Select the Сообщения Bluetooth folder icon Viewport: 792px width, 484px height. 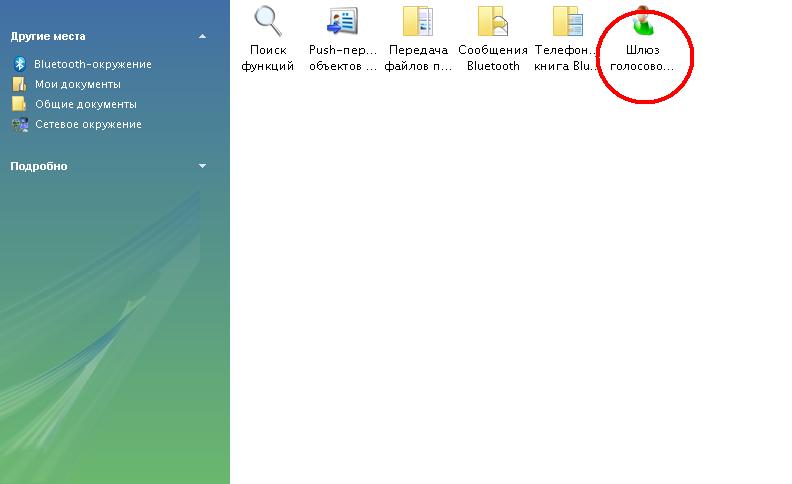(492, 21)
